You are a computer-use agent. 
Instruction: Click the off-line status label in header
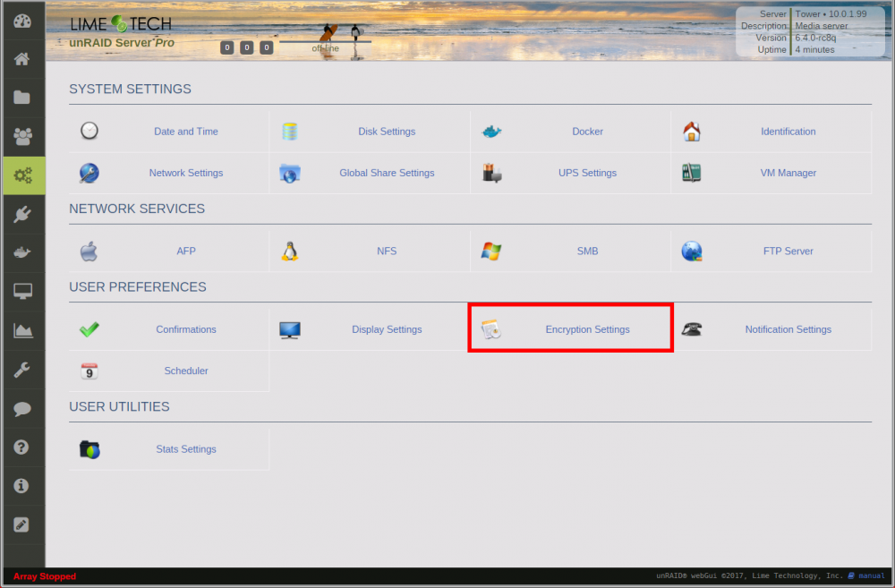coord(326,48)
